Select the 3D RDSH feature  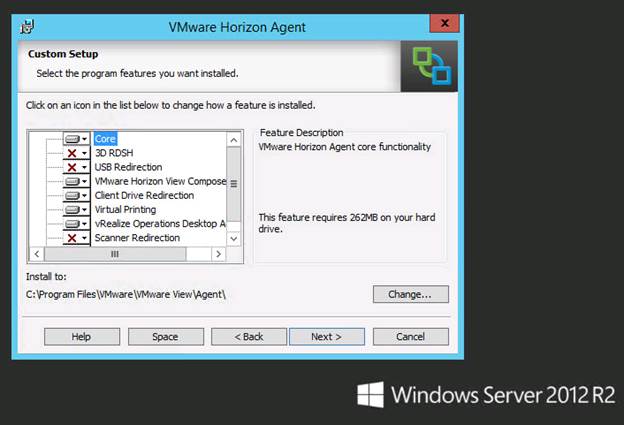point(114,153)
